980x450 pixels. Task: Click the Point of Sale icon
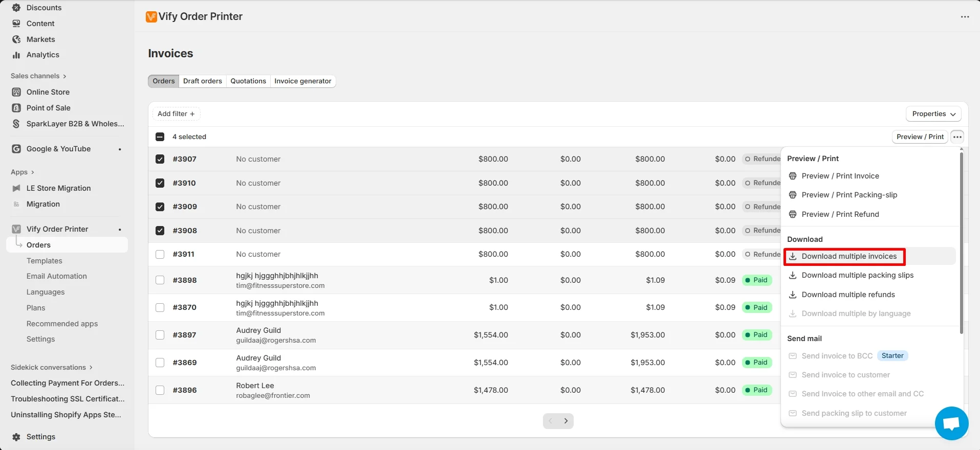pyautogui.click(x=16, y=108)
